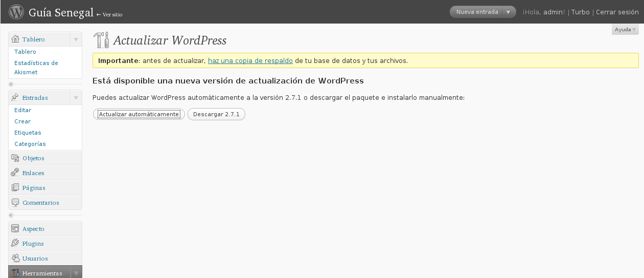The width and height of the screenshot is (644, 278).
Task: Click the Guía Senegal site title
Action: point(61,12)
